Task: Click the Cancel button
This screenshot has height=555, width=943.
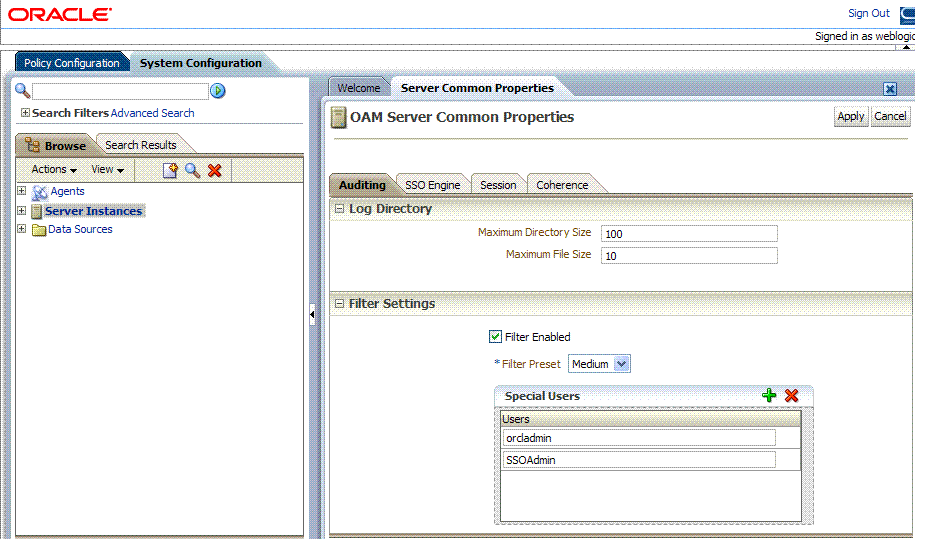Action: click(x=890, y=116)
